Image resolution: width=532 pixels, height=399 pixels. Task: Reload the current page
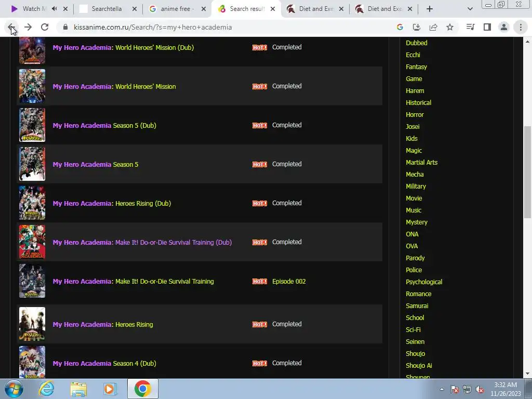pos(45,27)
